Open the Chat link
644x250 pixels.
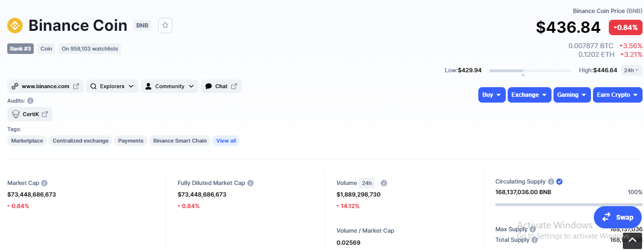pyautogui.click(x=221, y=86)
